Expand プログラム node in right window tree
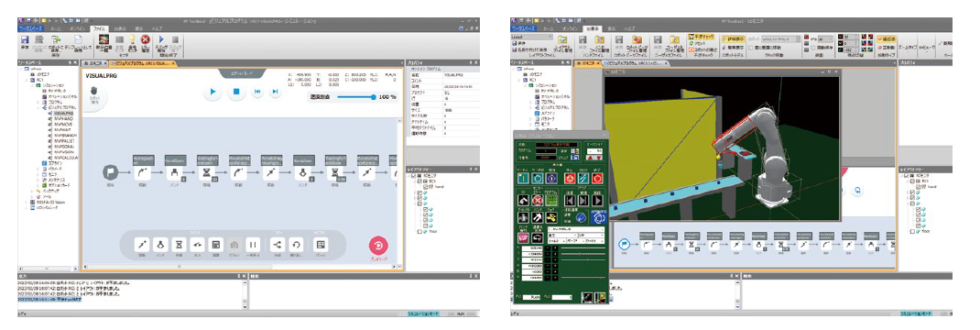The height and width of the screenshot is (330, 980). pos(530,102)
